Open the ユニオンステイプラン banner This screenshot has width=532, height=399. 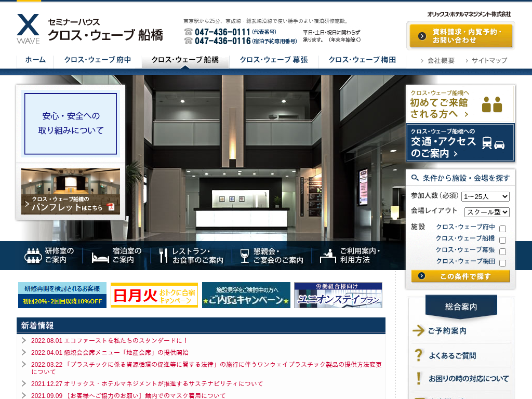click(x=338, y=295)
